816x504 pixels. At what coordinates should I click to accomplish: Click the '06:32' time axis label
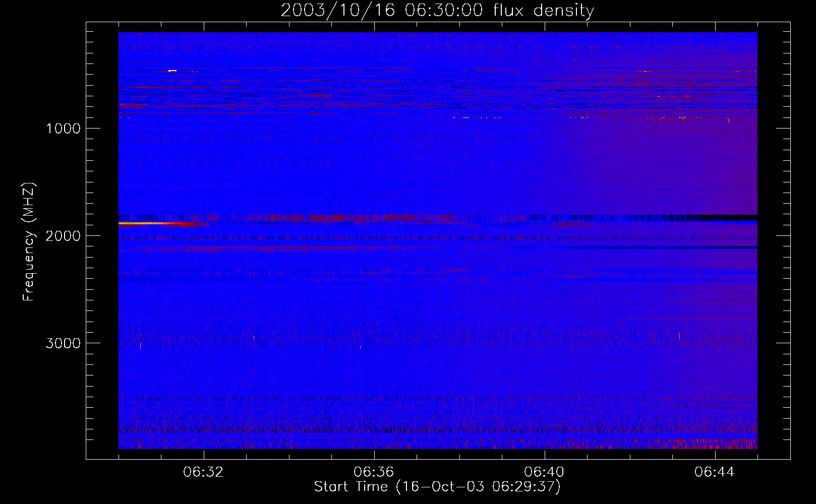203,472
